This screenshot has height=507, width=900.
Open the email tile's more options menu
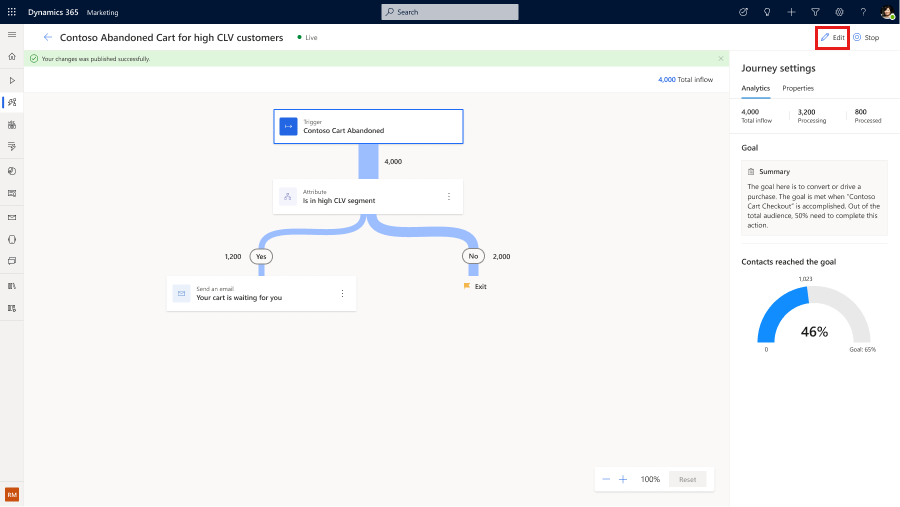pos(343,293)
